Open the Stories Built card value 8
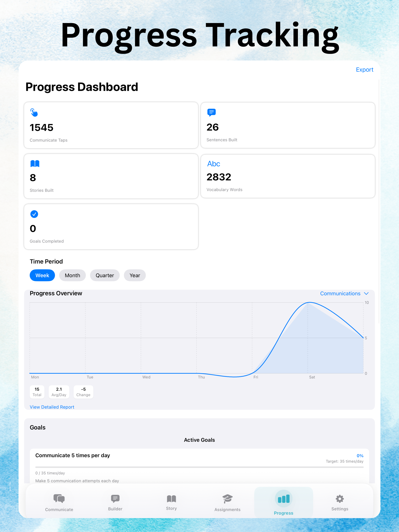The height and width of the screenshot is (532, 399). 33,178
